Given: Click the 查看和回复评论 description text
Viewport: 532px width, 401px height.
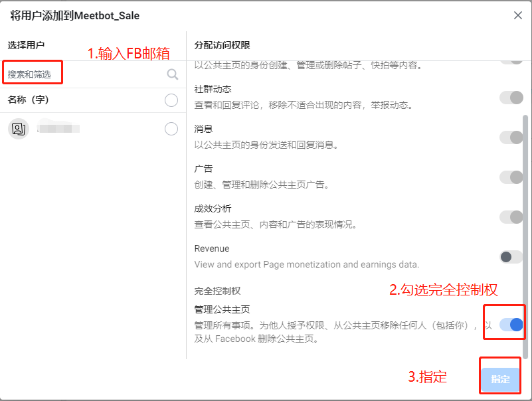Looking at the screenshot, I should pos(304,105).
